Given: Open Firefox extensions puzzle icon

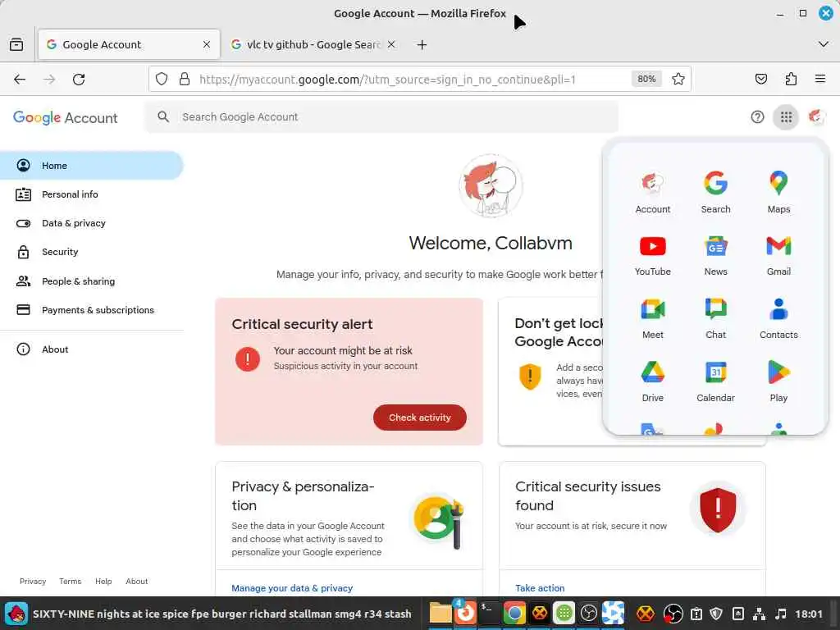Looking at the screenshot, I should pyautogui.click(x=791, y=80).
